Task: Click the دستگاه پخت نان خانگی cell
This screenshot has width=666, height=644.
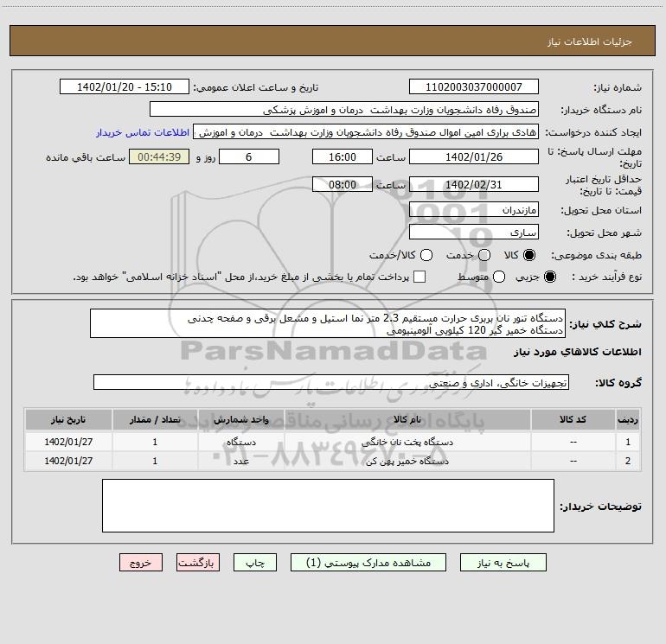Action: [407, 442]
